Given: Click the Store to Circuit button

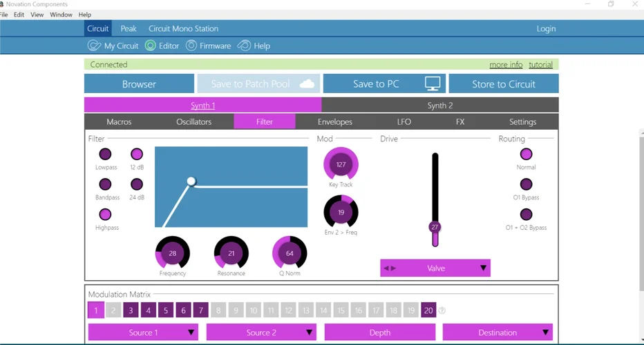Looking at the screenshot, I should 504,84.
